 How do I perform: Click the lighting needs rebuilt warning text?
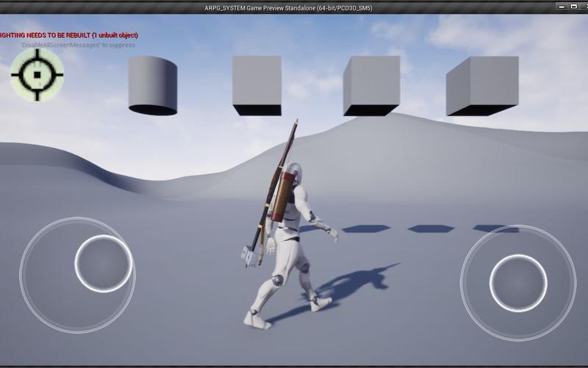click(68, 35)
